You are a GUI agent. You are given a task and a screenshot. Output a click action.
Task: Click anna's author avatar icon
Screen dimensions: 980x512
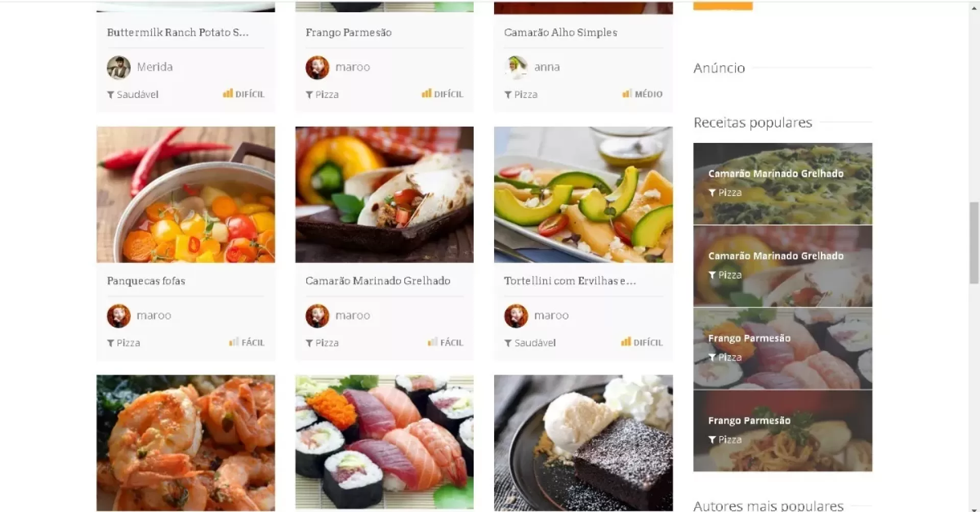516,67
